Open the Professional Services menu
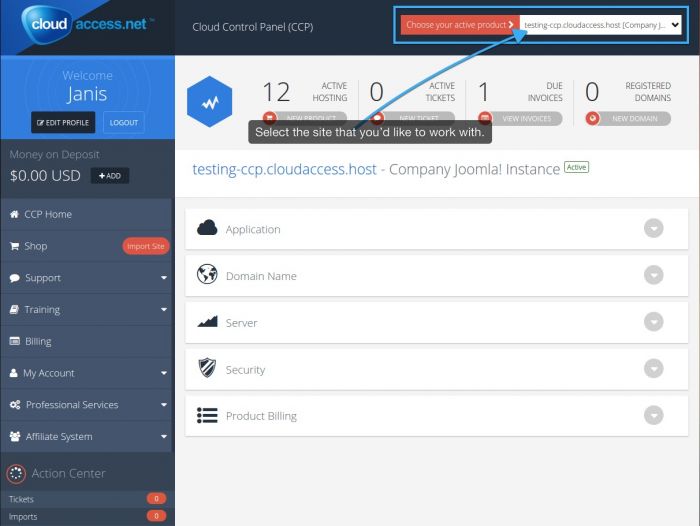This screenshot has width=700, height=526. pyautogui.click(x=87, y=405)
